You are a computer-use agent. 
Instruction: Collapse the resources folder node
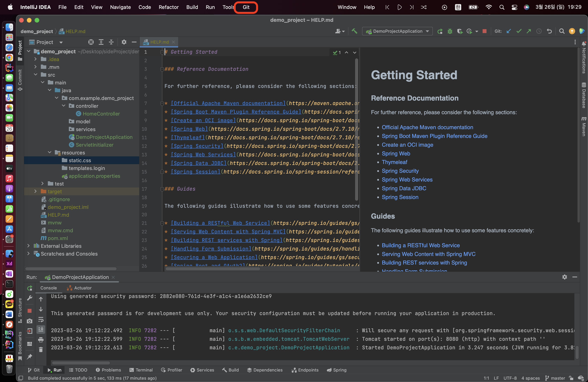[x=50, y=152]
